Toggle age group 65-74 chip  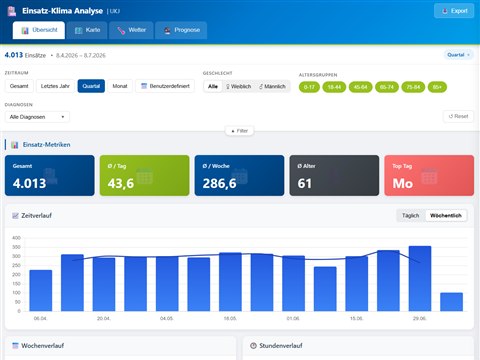(387, 87)
